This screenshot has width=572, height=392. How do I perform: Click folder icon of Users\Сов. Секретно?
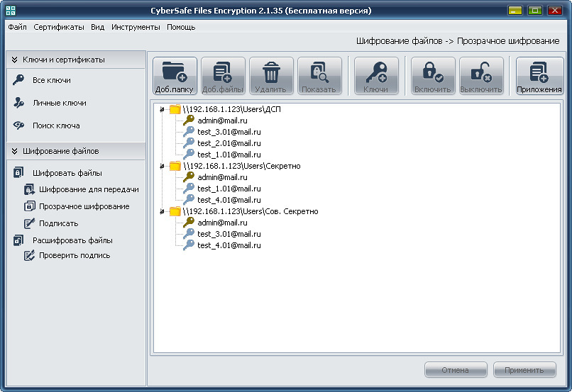(175, 211)
